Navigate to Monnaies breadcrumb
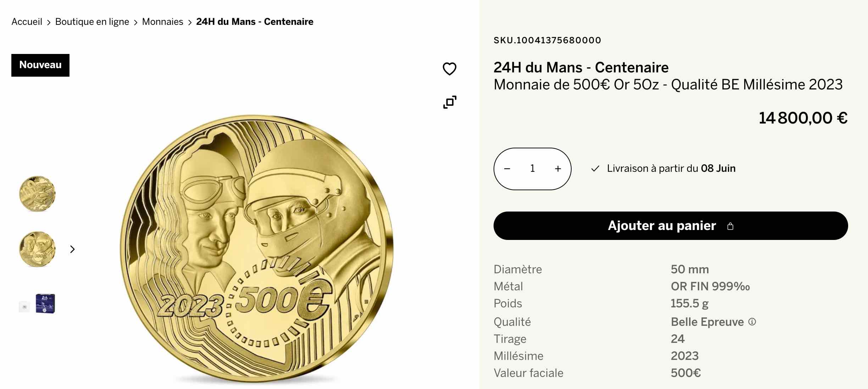 (x=162, y=22)
